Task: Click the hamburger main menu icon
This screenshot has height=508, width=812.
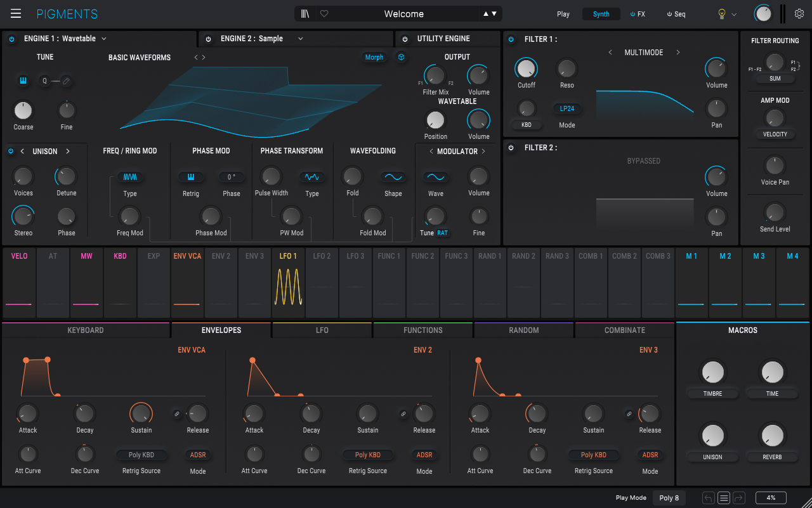Action: point(16,14)
